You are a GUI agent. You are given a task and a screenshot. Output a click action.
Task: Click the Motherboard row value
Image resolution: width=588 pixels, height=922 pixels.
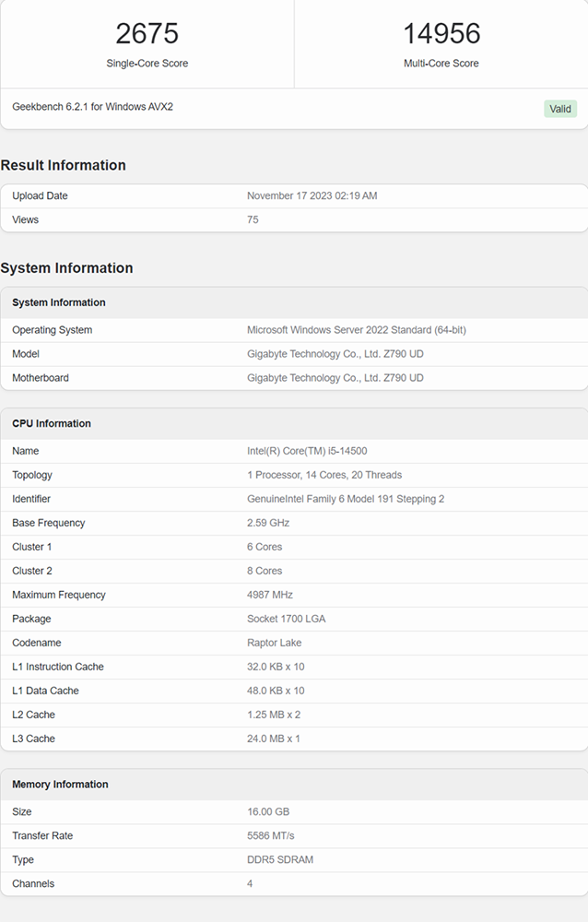click(x=335, y=378)
